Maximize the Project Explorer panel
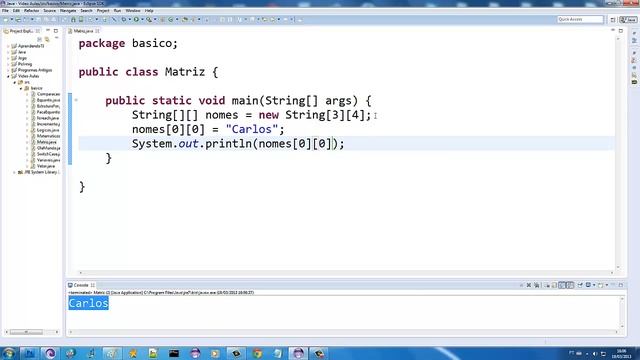 pos(56,31)
